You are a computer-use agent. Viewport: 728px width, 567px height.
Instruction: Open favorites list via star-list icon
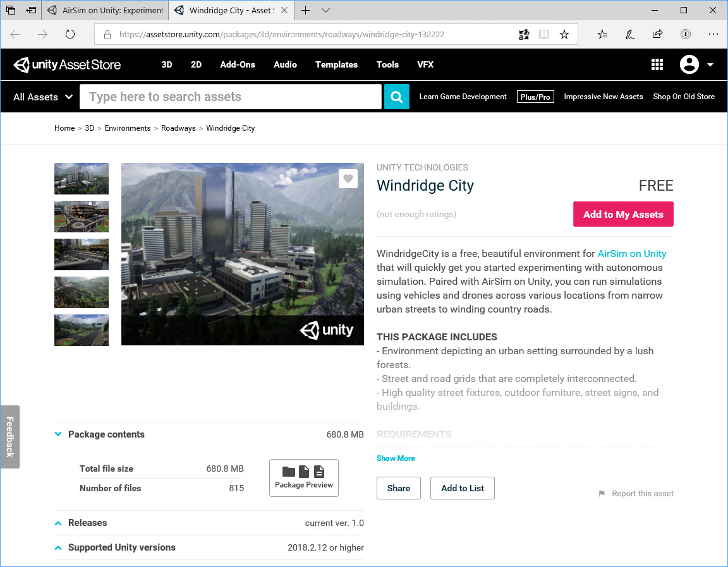602,34
